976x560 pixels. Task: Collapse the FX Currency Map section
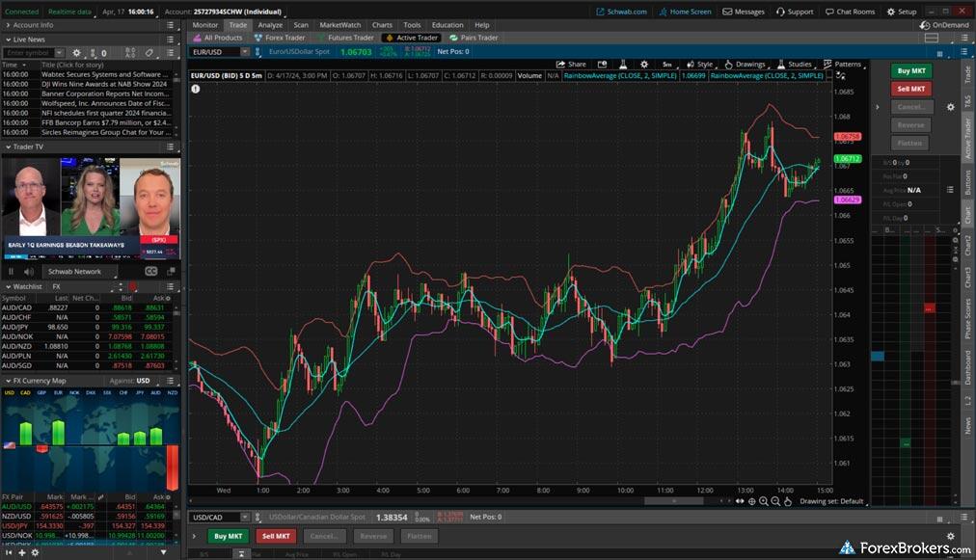(x=8, y=381)
